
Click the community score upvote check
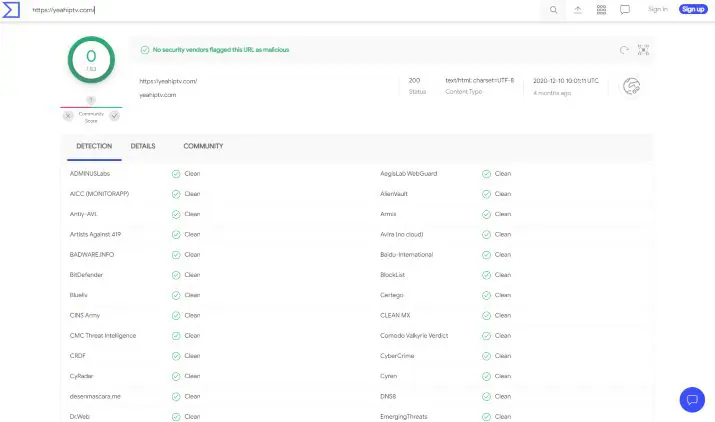[x=114, y=116]
